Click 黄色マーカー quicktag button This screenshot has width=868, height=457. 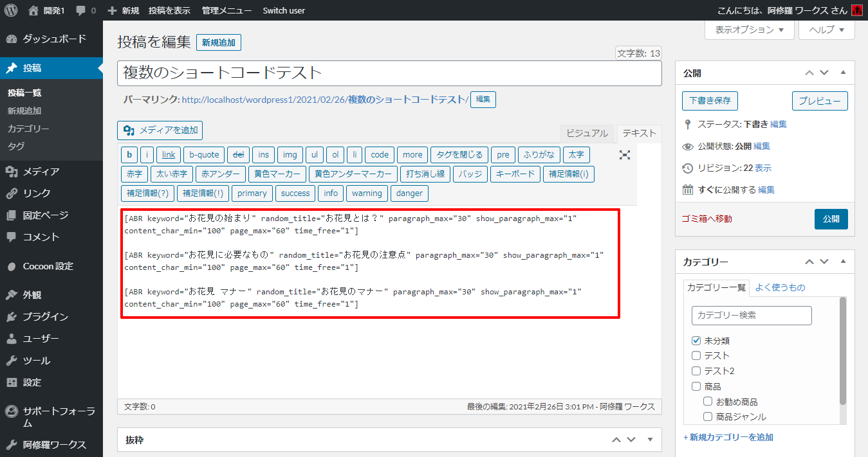277,174
